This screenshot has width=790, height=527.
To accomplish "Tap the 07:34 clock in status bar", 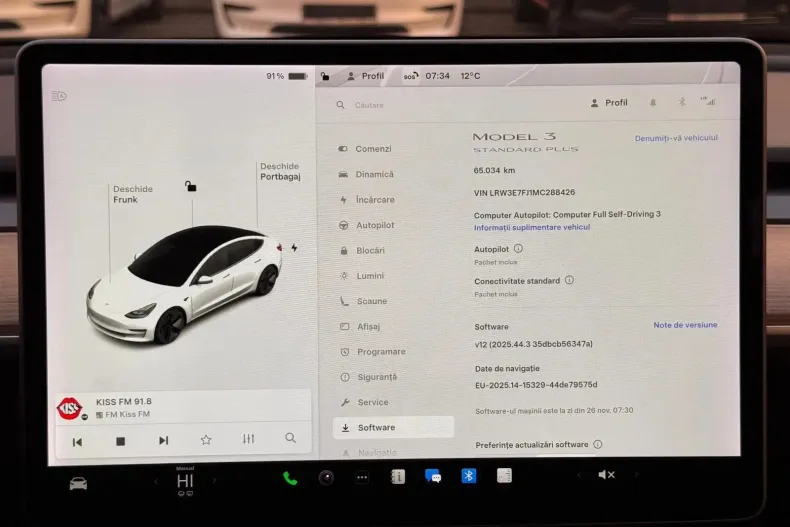I will [x=437, y=76].
